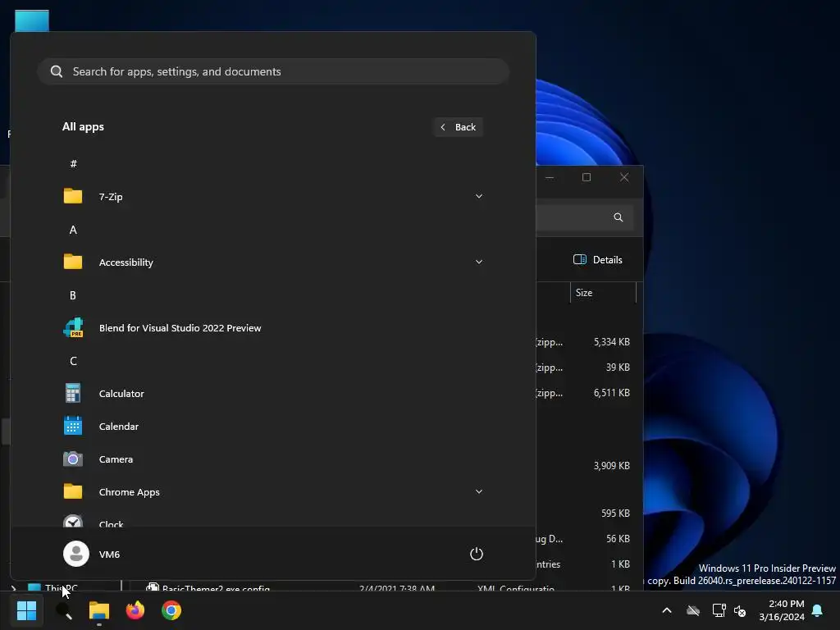Click magnifier icon in Start search box
840x630 pixels.
coord(57,71)
